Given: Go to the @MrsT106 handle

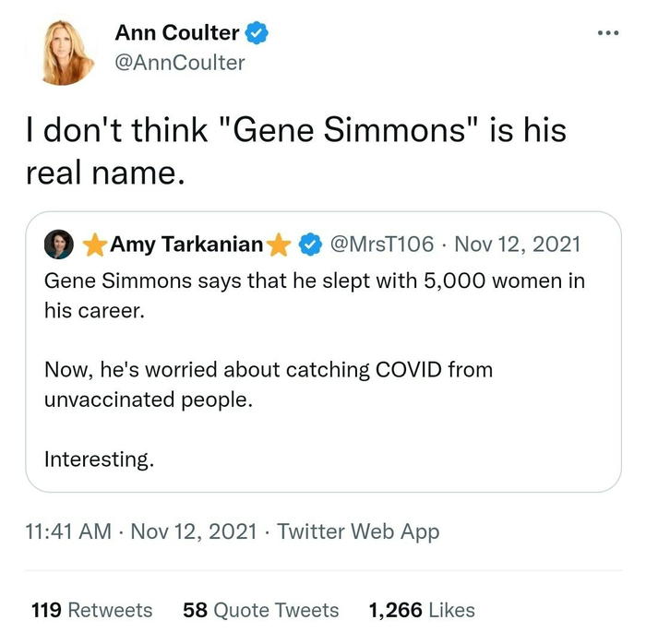Looking at the screenshot, I should 380,244.
